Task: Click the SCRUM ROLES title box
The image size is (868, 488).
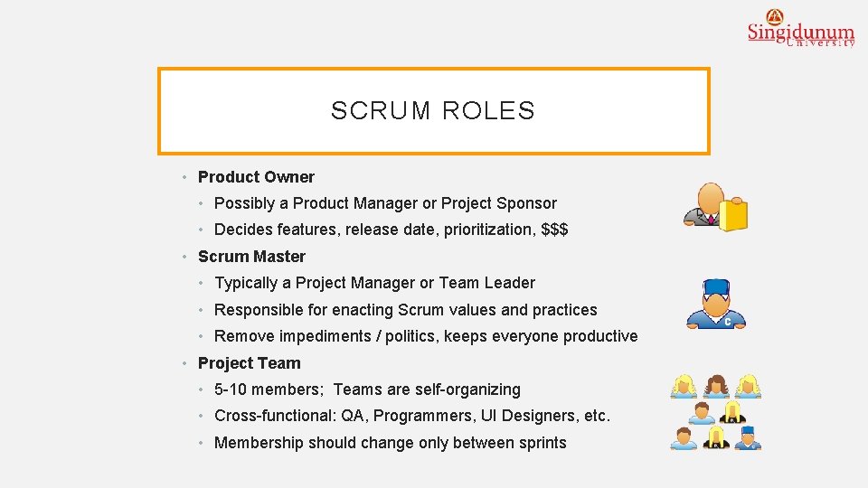Action: [433, 110]
